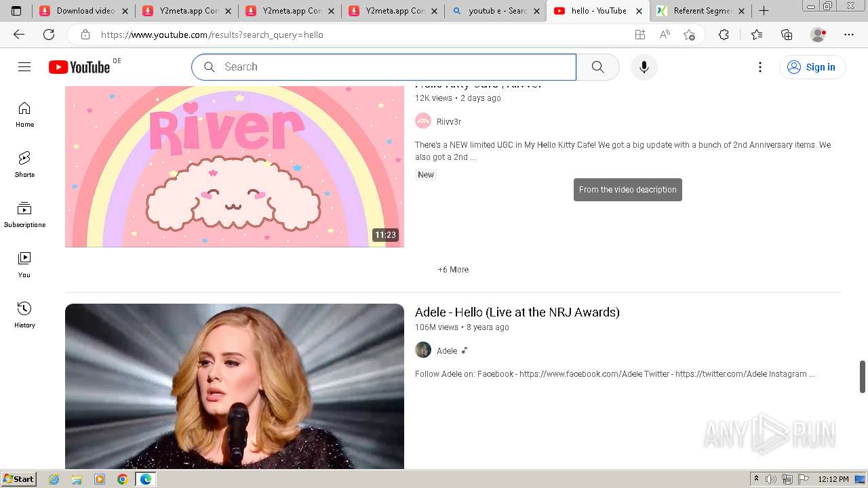This screenshot has height=488, width=868.
Task: Click the browser back arrow
Action: (19, 35)
